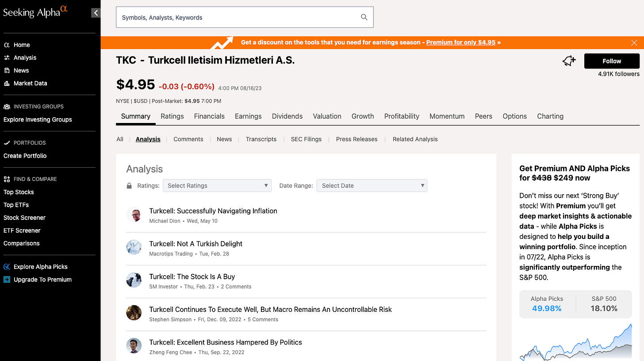The width and height of the screenshot is (644, 361).
Task: Click the Explore Alpha Picks check icon
Action: click(x=7, y=267)
